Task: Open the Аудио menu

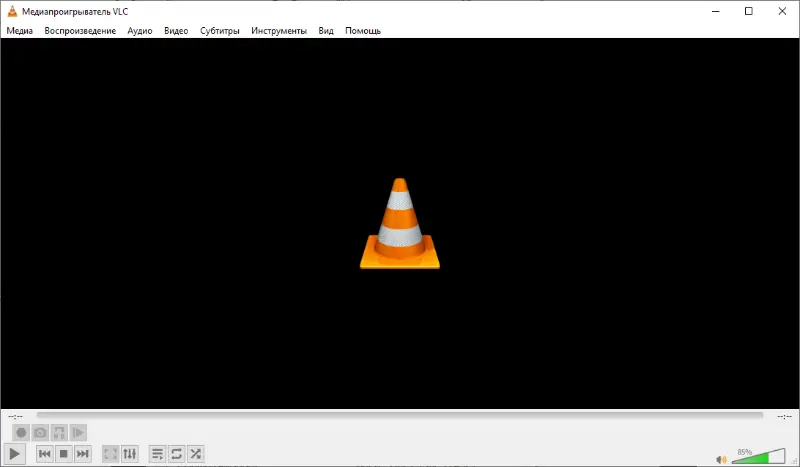Action: [140, 31]
